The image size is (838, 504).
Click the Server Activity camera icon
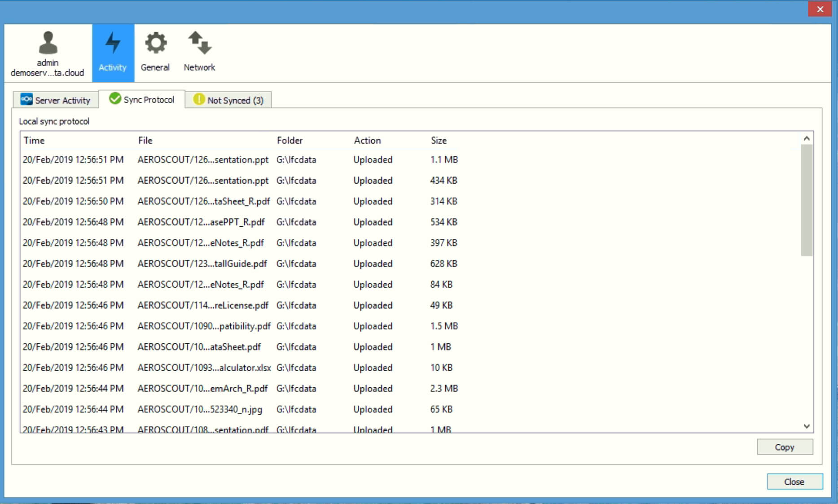[x=26, y=100]
